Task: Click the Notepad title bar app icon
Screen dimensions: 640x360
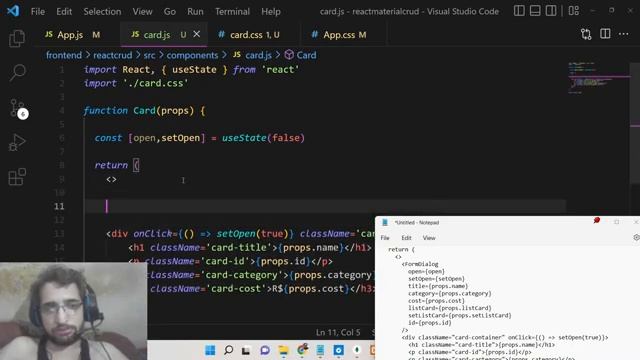Action: (x=384, y=222)
